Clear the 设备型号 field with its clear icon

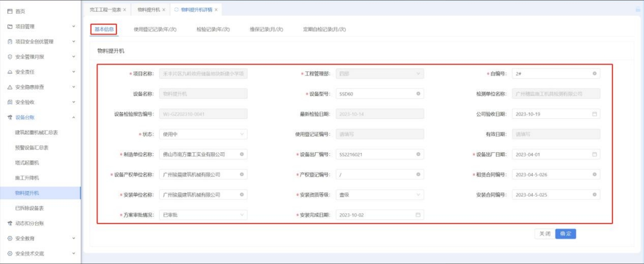pyautogui.click(x=418, y=94)
